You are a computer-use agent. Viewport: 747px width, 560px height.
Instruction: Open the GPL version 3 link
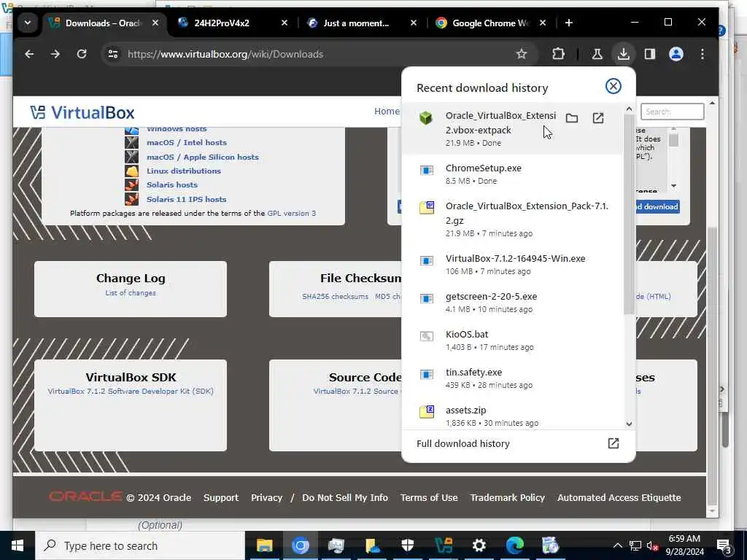292,214
